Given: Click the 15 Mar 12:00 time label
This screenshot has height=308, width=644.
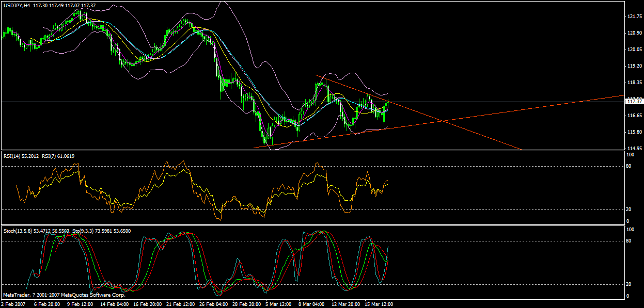Looking at the screenshot, I should tap(379, 304).
